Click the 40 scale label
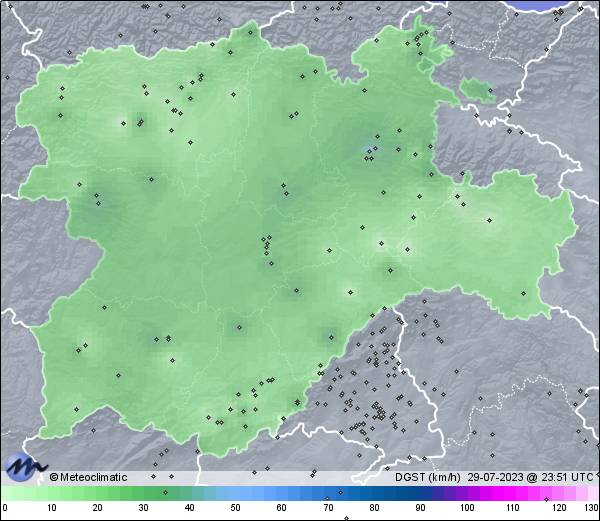The width and height of the screenshot is (600, 521). coord(189,508)
